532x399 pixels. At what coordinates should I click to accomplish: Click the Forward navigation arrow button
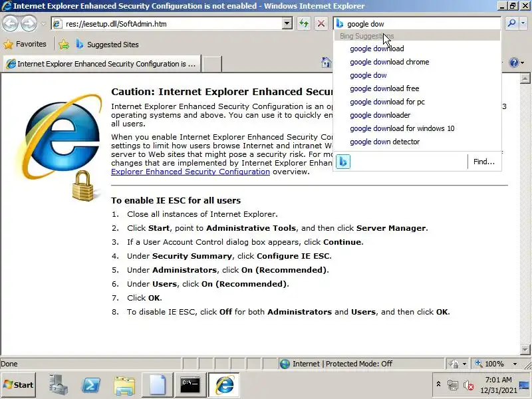click(x=29, y=23)
